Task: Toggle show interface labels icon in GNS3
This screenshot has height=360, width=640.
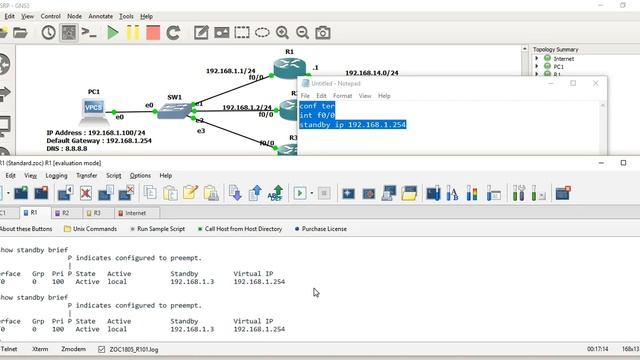Action: pos(69,32)
